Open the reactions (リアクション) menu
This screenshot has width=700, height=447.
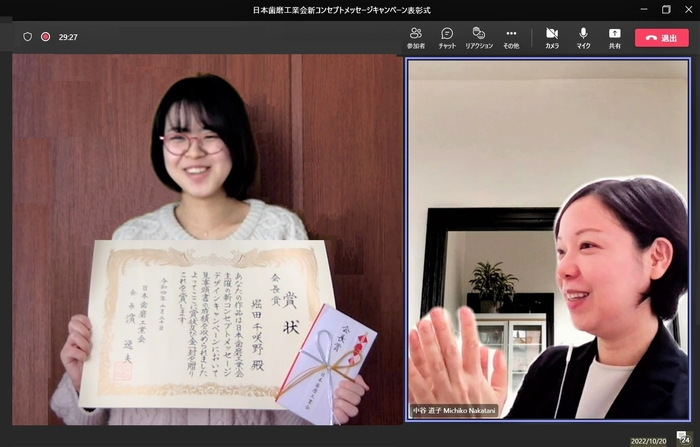479,37
